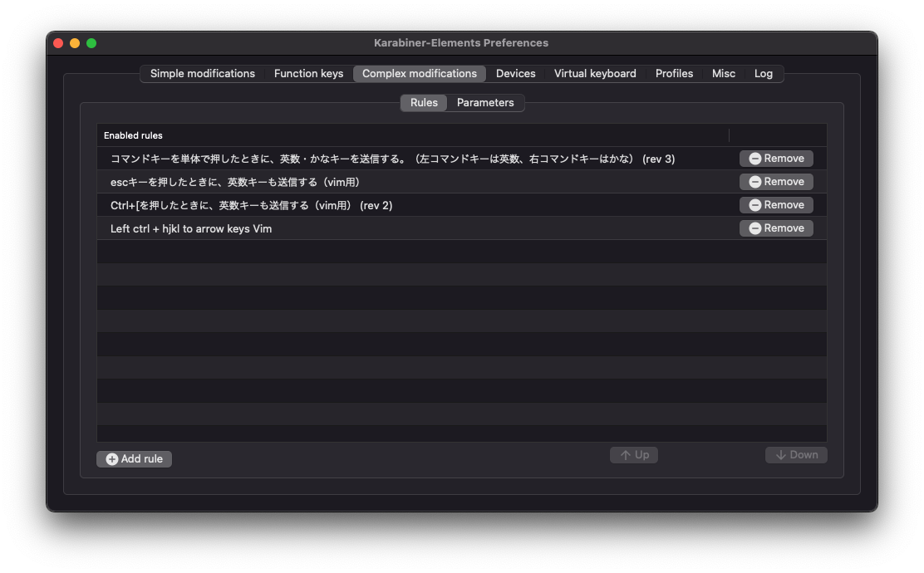Image resolution: width=924 pixels, height=573 pixels.
Task: Switch to the Parameters tab
Action: 485,102
